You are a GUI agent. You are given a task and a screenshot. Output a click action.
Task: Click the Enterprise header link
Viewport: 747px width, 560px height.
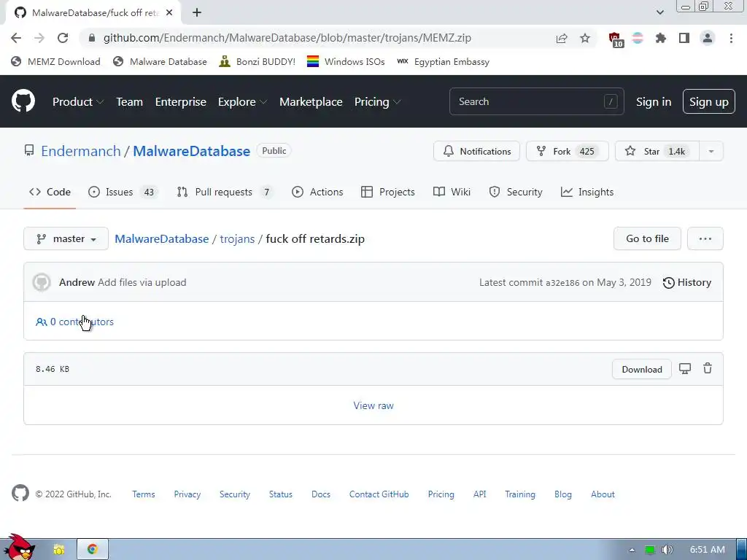click(181, 102)
